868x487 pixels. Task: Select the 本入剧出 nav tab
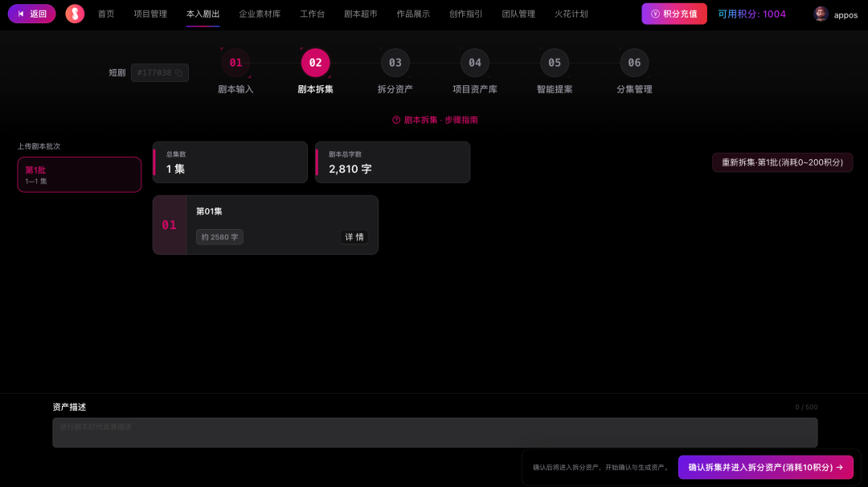(203, 14)
